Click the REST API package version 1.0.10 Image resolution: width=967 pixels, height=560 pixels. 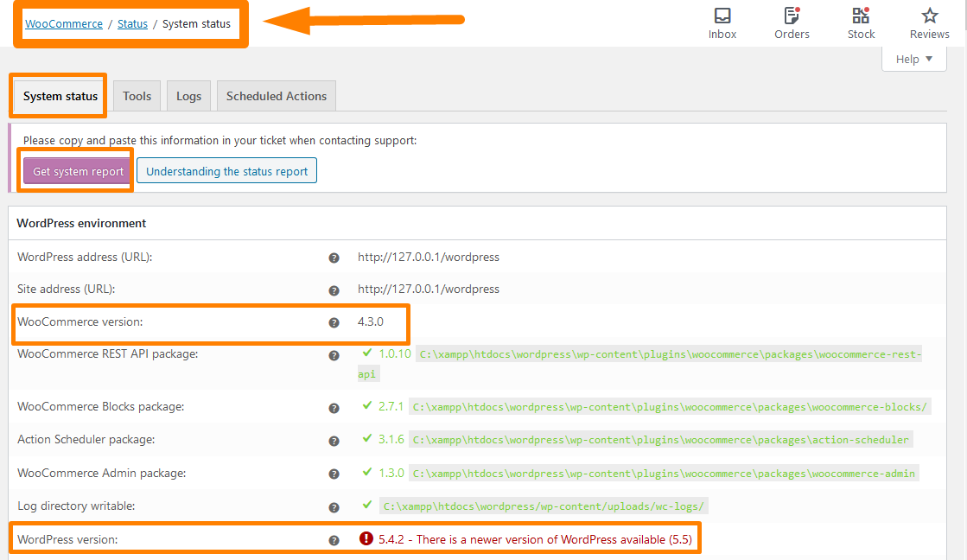coord(395,353)
